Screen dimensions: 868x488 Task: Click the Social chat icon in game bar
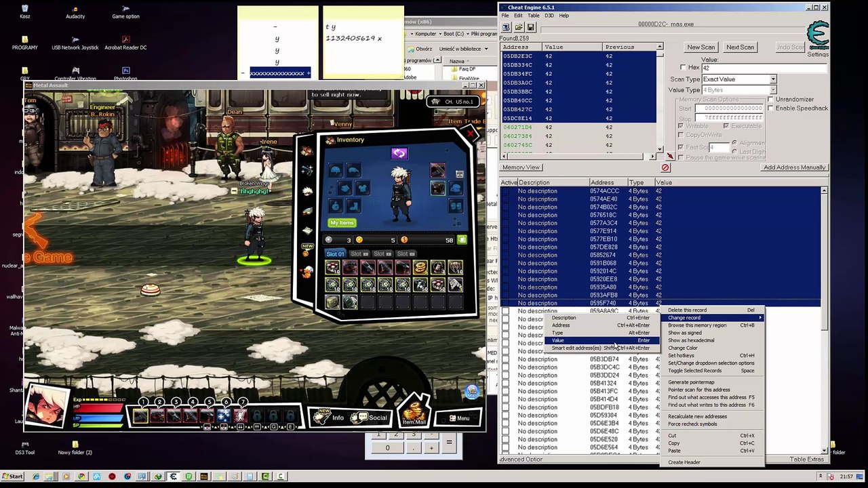coord(370,418)
